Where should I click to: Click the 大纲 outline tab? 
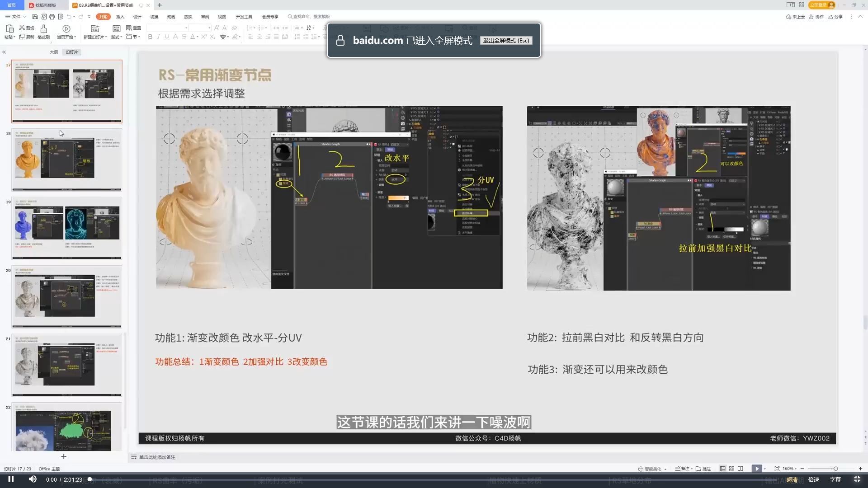[x=54, y=52]
